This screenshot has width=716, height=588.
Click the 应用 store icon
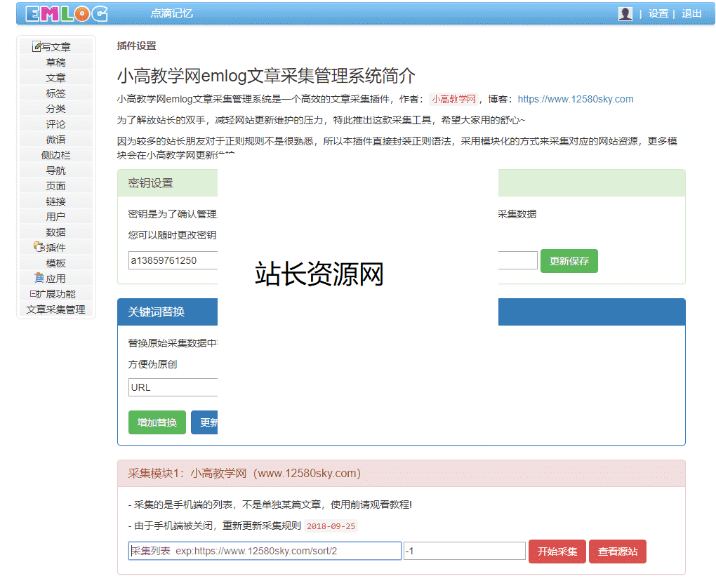pyautogui.click(x=39, y=279)
